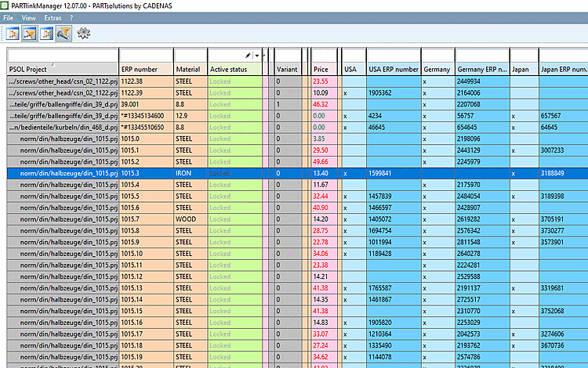The height and width of the screenshot is (368, 588).
Task: Click the second toolbar icon with filter
Action: pos(30,33)
